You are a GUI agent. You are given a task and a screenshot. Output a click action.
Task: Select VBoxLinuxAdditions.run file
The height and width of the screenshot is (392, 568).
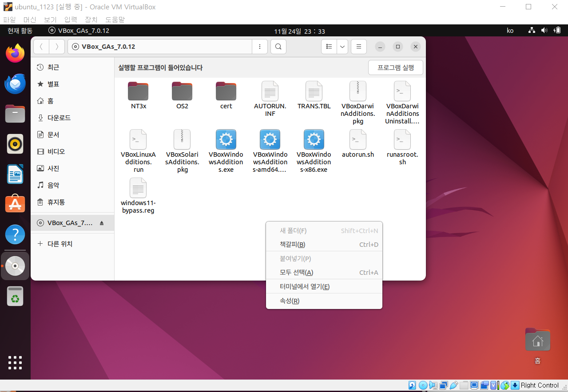(x=138, y=151)
